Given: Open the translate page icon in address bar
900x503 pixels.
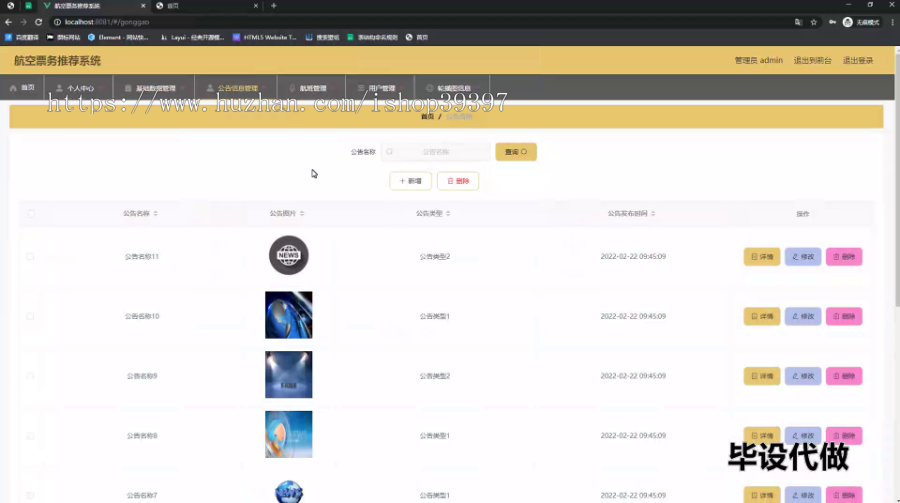Looking at the screenshot, I should [798, 22].
